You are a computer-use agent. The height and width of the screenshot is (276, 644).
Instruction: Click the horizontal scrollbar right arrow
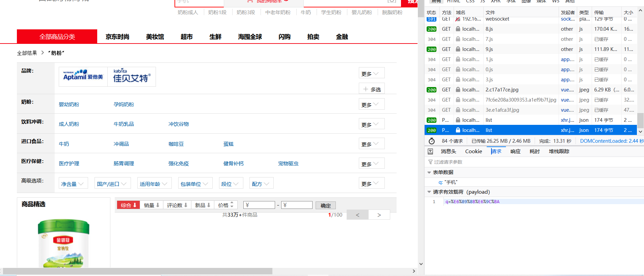414,271
